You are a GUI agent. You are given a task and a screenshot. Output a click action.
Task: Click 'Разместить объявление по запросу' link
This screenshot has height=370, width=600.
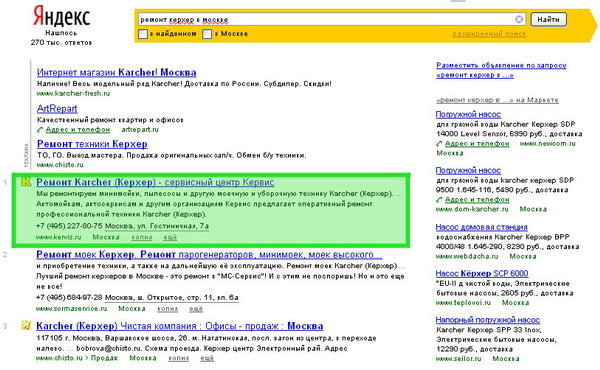[x=501, y=70]
